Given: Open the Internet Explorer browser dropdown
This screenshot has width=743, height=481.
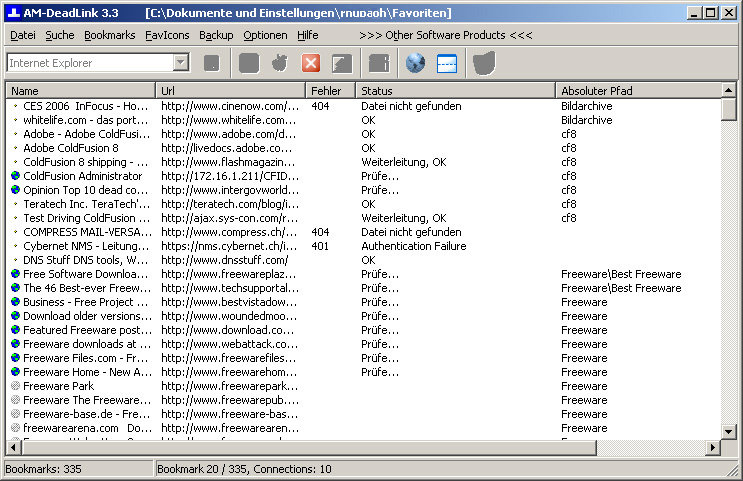Looking at the screenshot, I should (x=181, y=63).
